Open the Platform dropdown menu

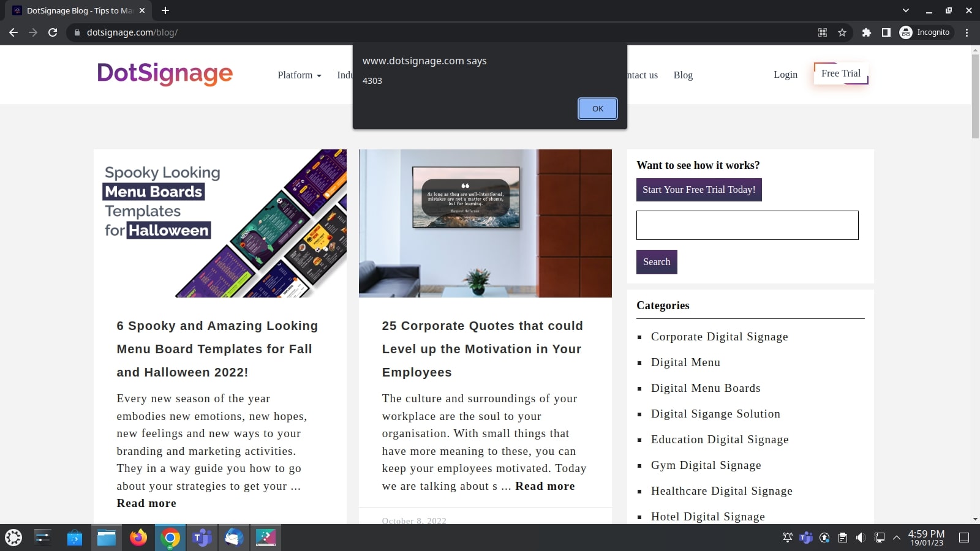pos(299,75)
